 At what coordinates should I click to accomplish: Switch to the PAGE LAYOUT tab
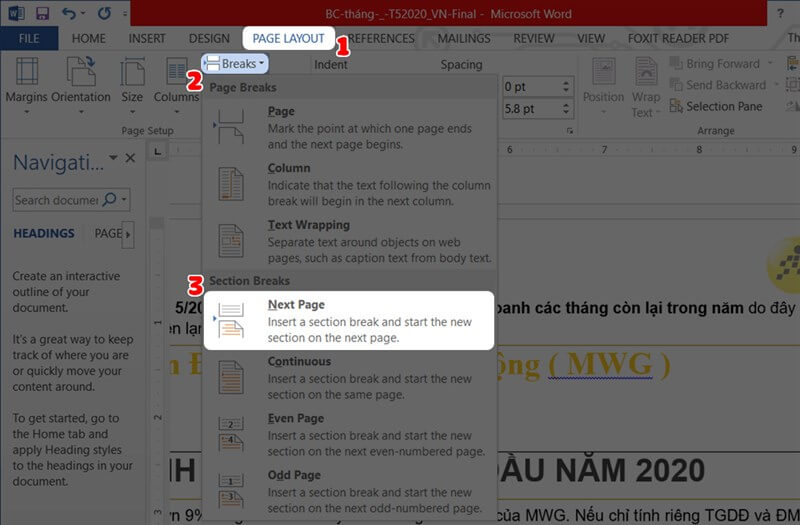point(288,38)
